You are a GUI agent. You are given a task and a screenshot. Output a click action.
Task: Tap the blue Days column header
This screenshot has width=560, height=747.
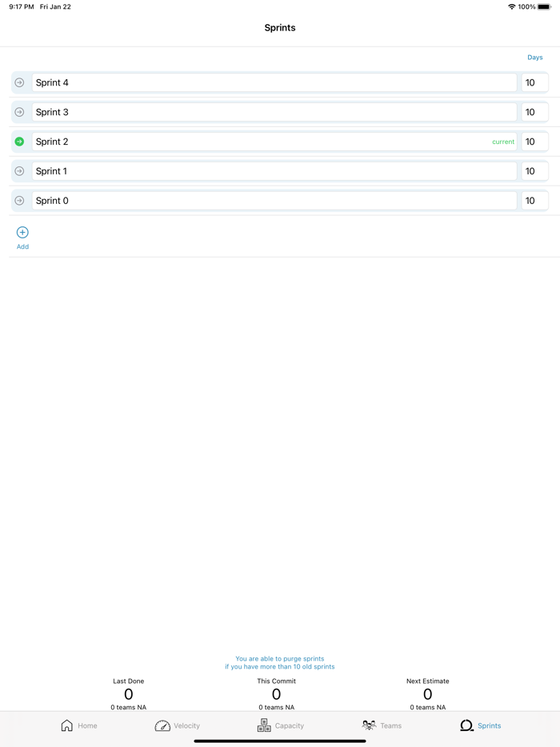point(534,57)
